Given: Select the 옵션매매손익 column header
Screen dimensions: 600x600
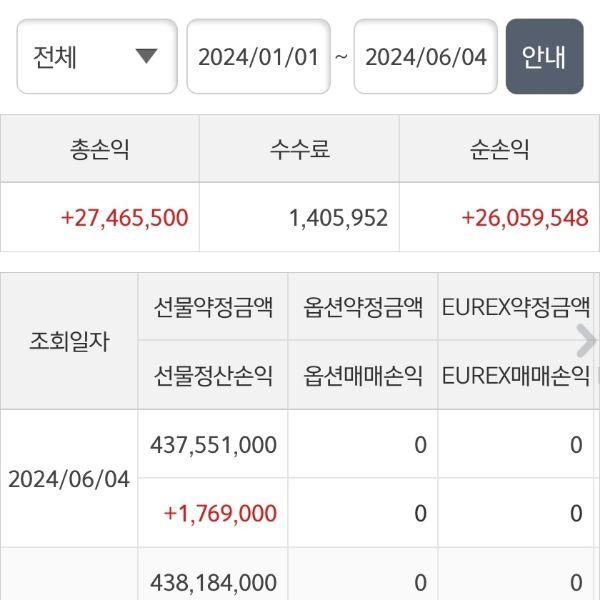Looking at the screenshot, I should click(363, 376).
